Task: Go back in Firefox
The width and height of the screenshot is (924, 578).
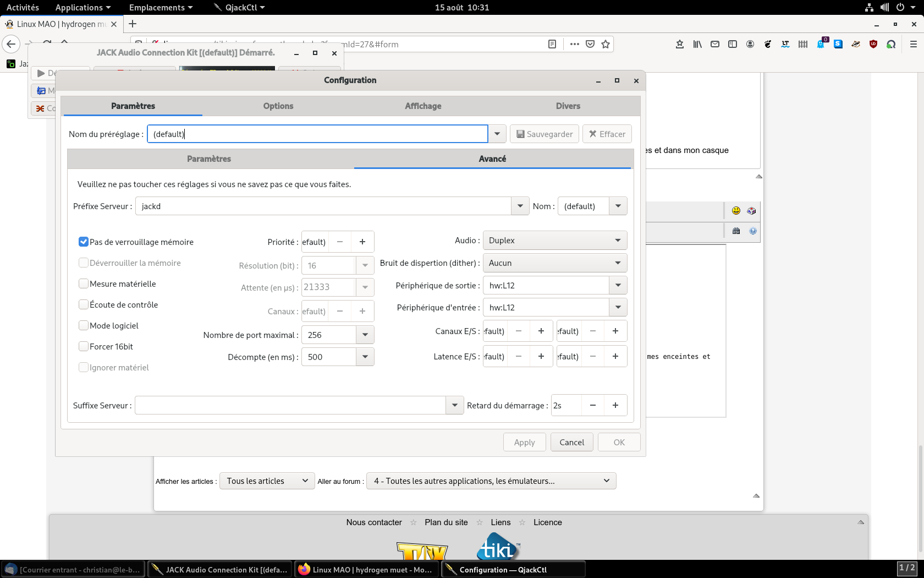Action: tap(11, 44)
